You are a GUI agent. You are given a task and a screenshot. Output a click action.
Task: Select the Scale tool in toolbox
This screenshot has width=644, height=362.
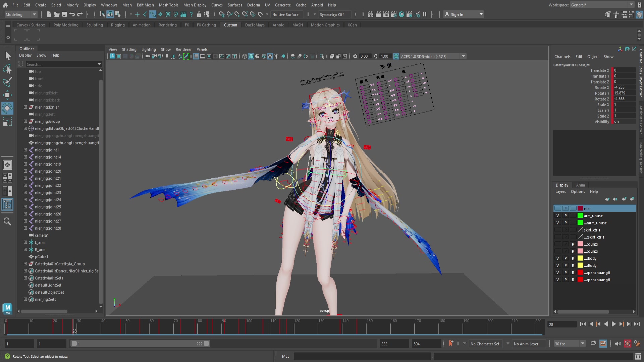[7, 121]
